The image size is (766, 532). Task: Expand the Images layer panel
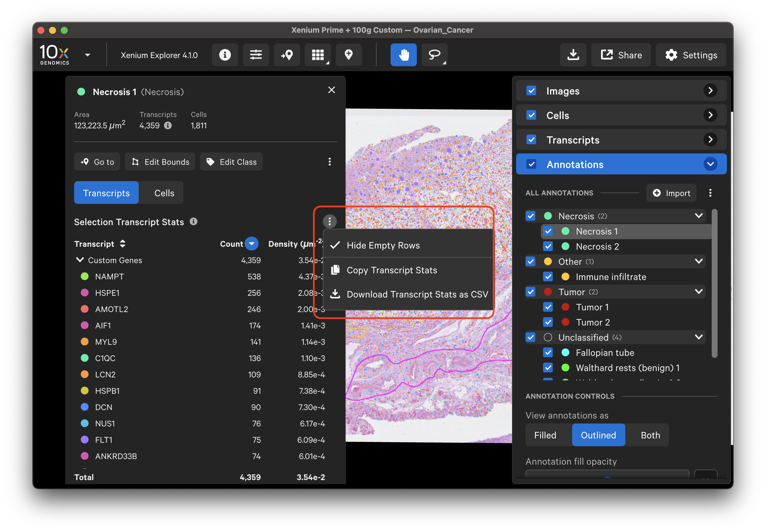point(710,91)
